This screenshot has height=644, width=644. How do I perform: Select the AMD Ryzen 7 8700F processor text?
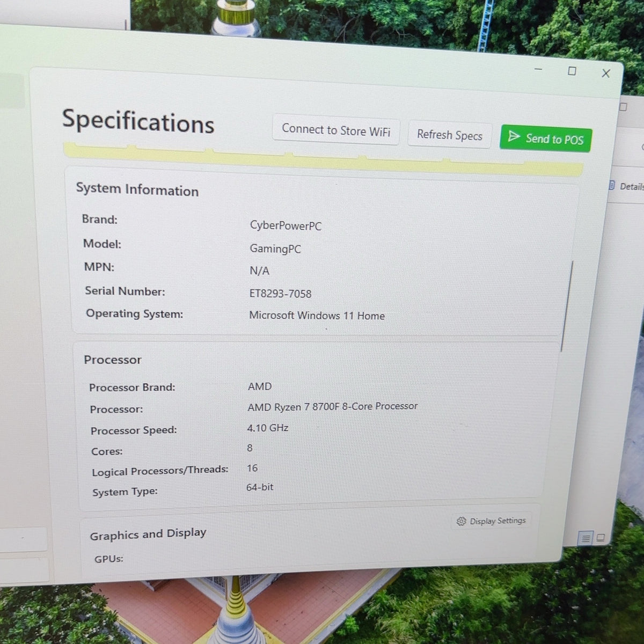pyautogui.click(x=332, y=407)
